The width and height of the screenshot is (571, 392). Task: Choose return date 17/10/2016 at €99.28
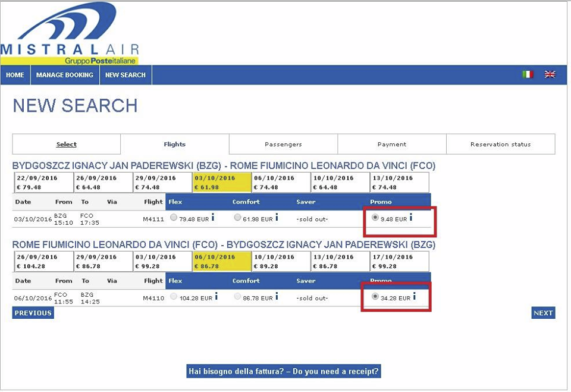(400, 262)
